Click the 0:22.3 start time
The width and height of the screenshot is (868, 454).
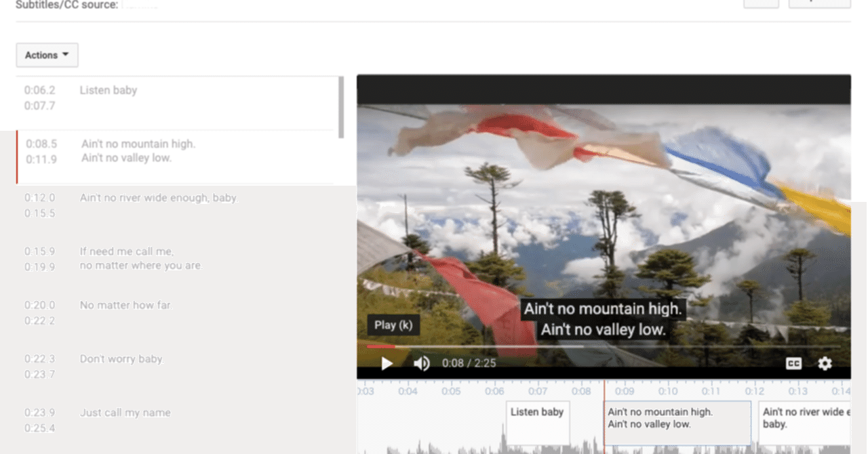tap(40, 359)
